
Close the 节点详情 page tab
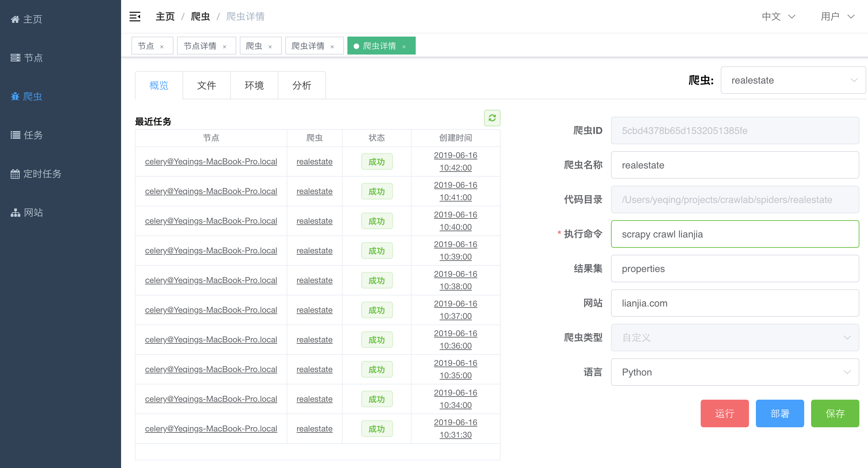[225, 47]
